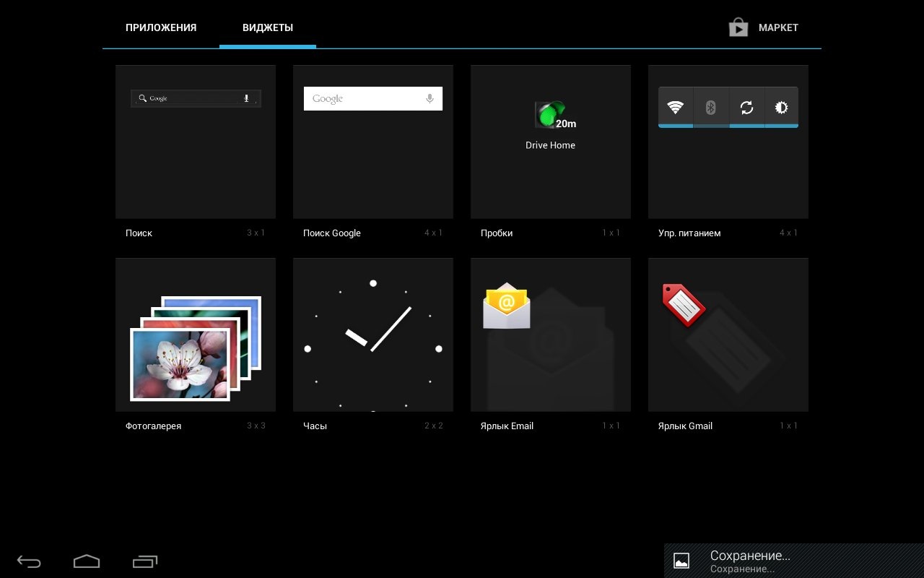Toggle Wi-Fi in the power control widget
Viewport: 924px width, 578px height.
[676, 108]
